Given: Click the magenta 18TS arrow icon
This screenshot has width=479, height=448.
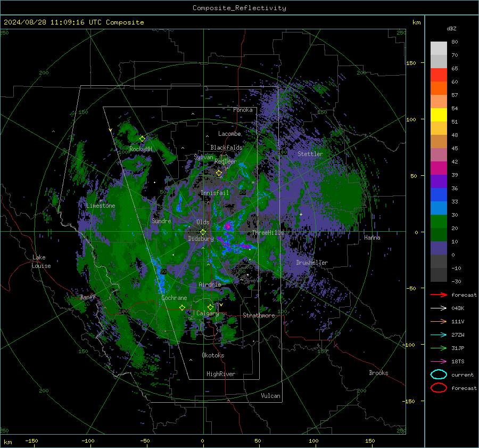Looking at the screenshot, I should click(439, 362).
